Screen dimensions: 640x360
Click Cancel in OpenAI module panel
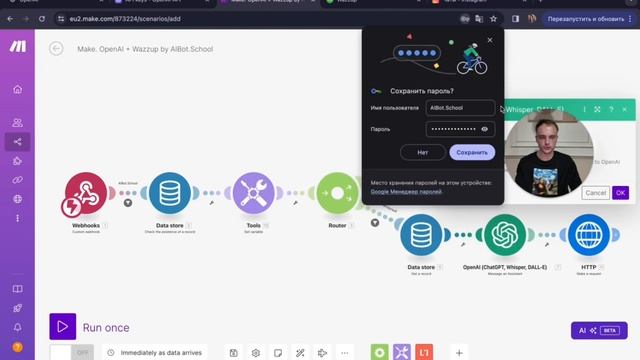coord(596,193)
